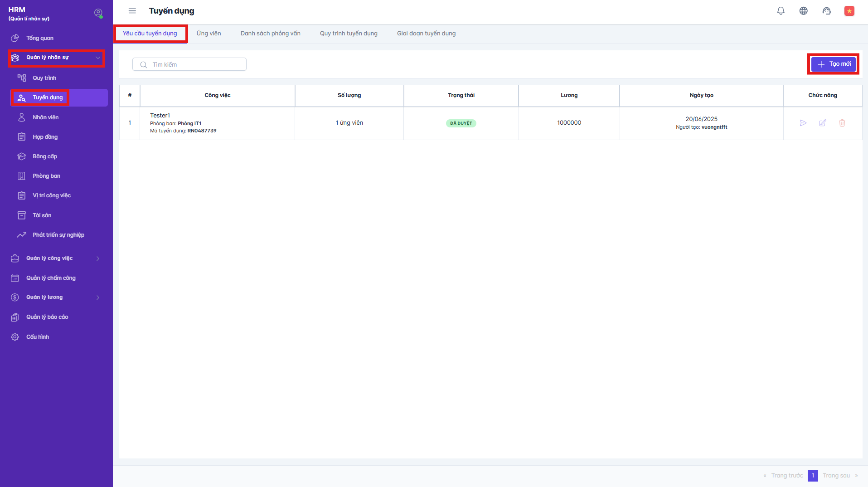868x487 pixels.
Task: Open Cấu hình settings in sidebar
Action: click(38, 337)
